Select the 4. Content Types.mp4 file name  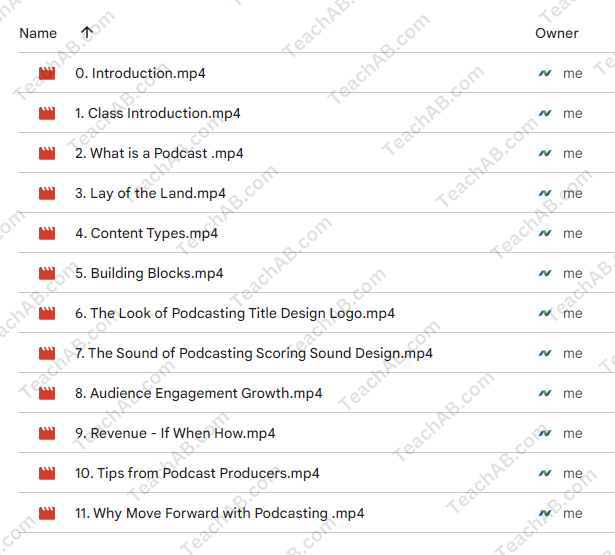point(146,233)
